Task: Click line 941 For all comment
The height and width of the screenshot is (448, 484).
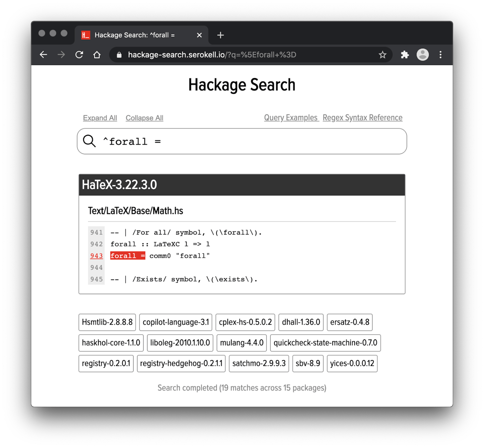Action: 186,233
